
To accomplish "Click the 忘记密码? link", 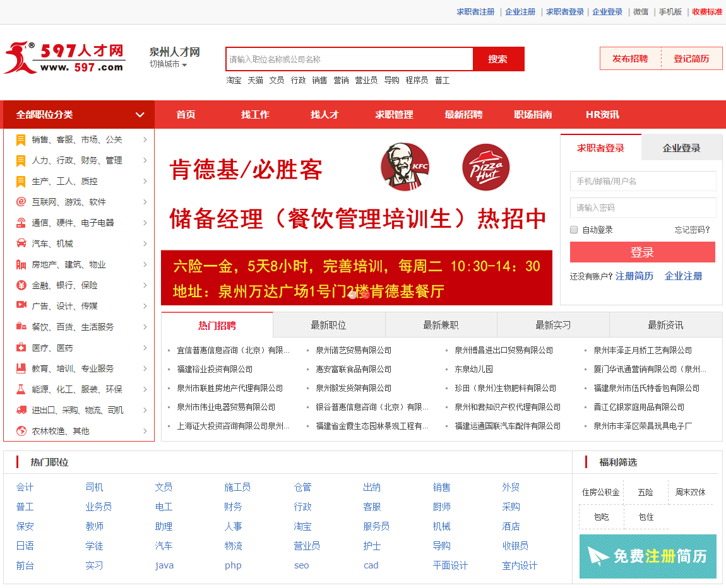I will (692, 230).
